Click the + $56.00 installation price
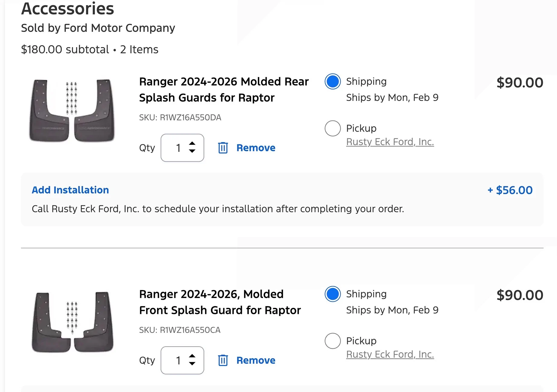 [510, 190]
